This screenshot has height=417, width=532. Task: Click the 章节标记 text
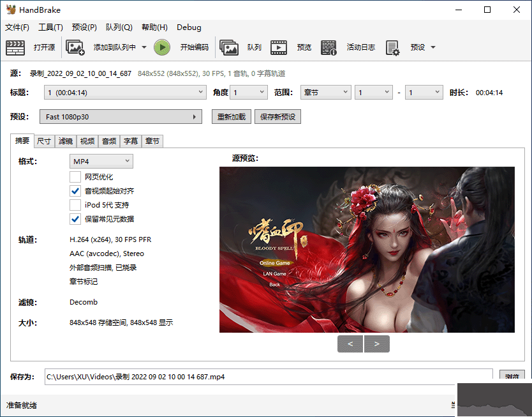pyautogui.click(x=84, y=282)
